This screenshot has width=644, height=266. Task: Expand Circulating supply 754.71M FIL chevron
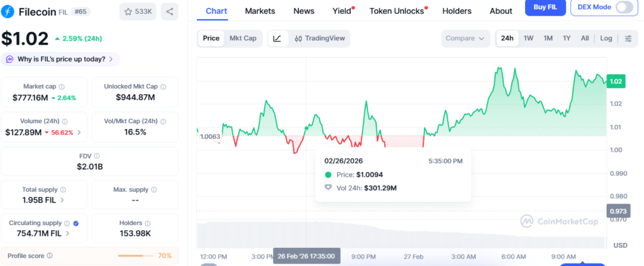[67, 233]
